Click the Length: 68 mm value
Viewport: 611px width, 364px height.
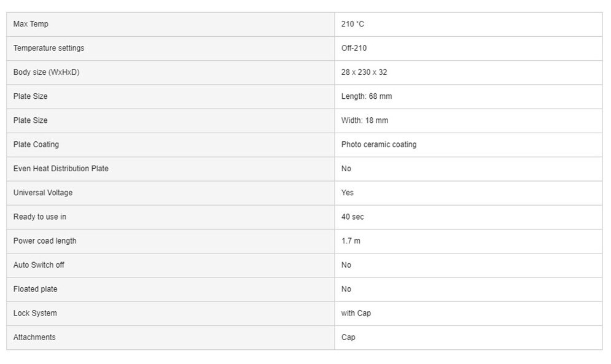click(x=366, y=96)
